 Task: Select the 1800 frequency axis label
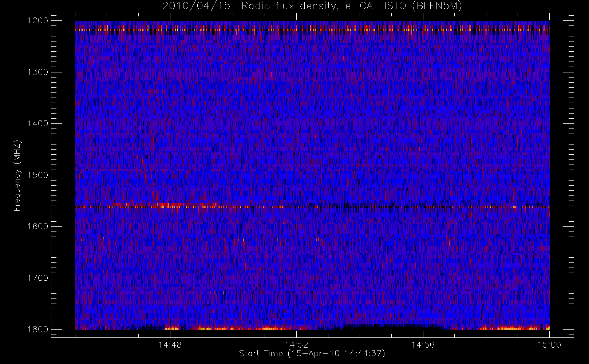[x=38, y=329]
